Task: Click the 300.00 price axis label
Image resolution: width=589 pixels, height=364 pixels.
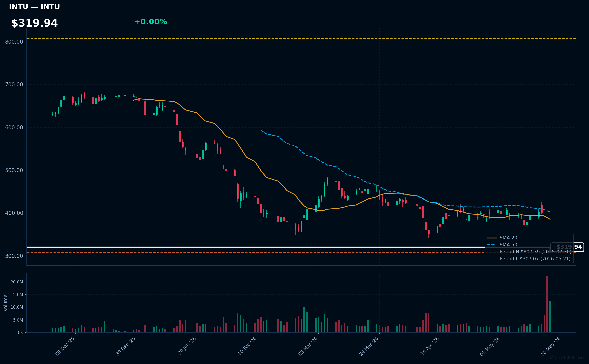Action: point(14,256)
